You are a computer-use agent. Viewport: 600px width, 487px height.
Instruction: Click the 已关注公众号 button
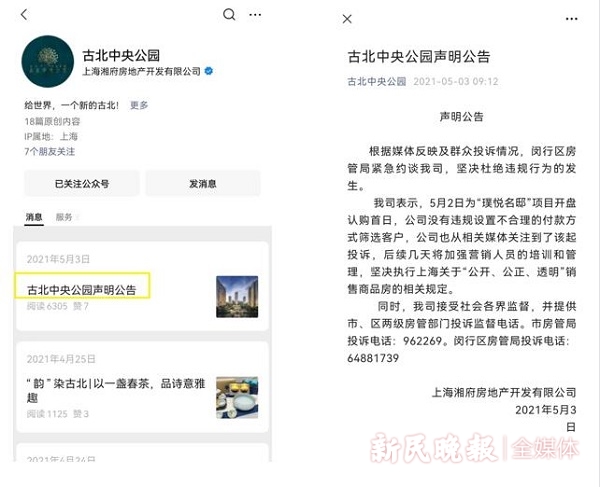point(82,184)
